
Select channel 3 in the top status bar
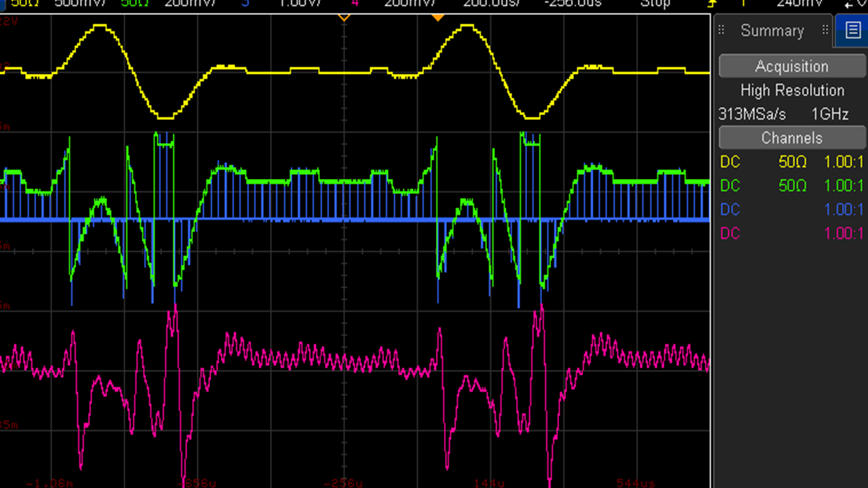(x=245, y=3)
